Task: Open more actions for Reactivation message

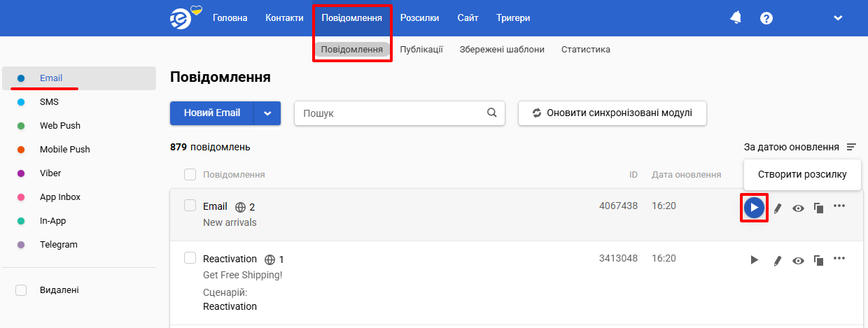Action: click(x=840, y=258)
